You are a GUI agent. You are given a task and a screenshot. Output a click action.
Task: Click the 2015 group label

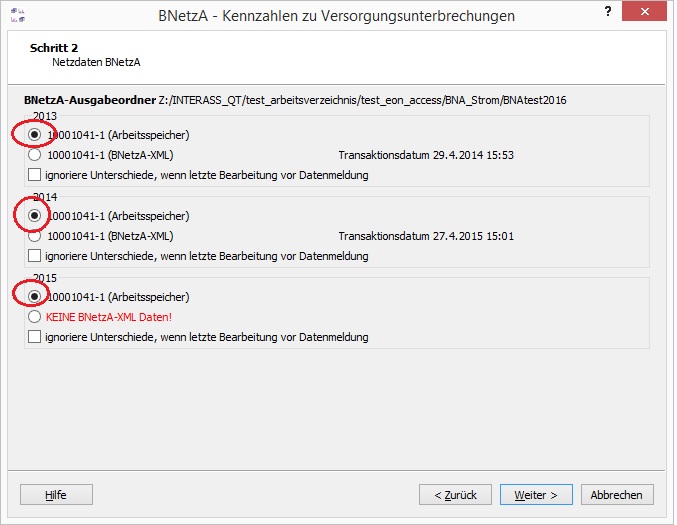point(45,278)
